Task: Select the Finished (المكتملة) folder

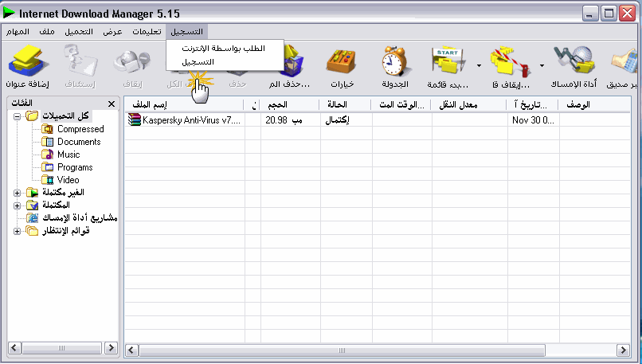Action: tap(56, 205)
